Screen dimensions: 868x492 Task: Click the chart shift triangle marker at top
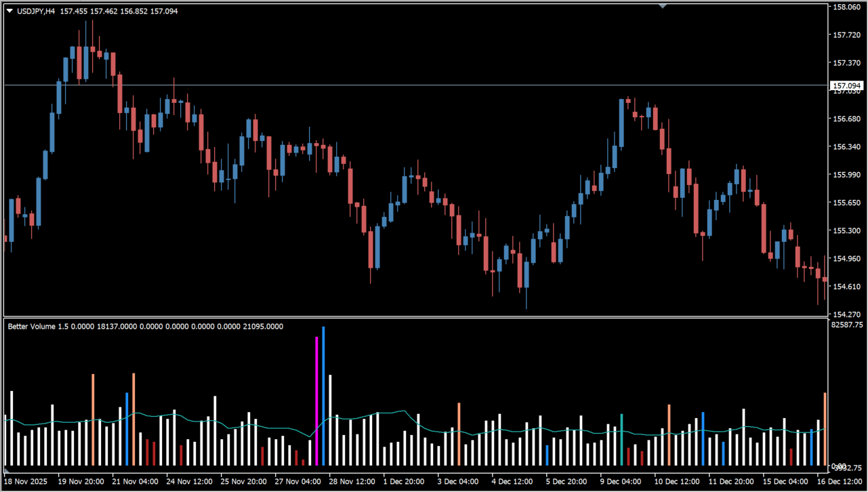[x=663, y=5]
